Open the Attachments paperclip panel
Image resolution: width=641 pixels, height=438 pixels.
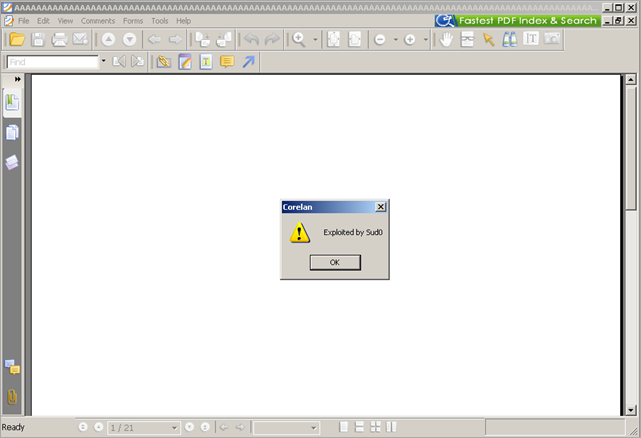pos(12,396)
